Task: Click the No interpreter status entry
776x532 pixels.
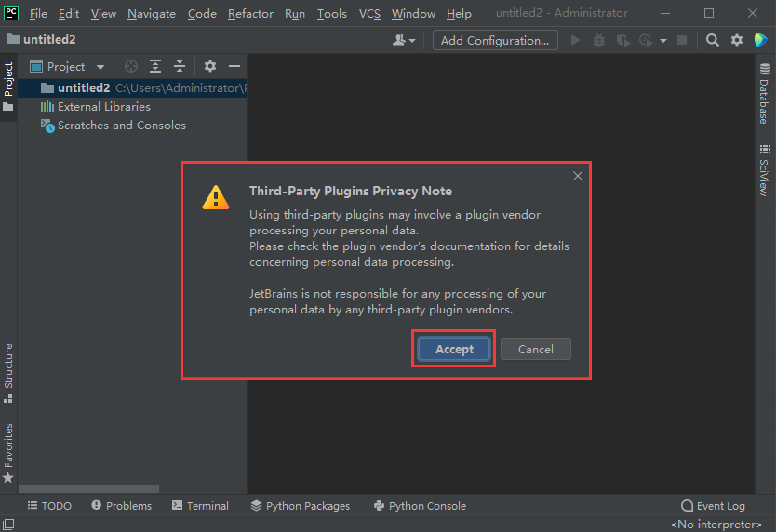Action: [716, 524]
